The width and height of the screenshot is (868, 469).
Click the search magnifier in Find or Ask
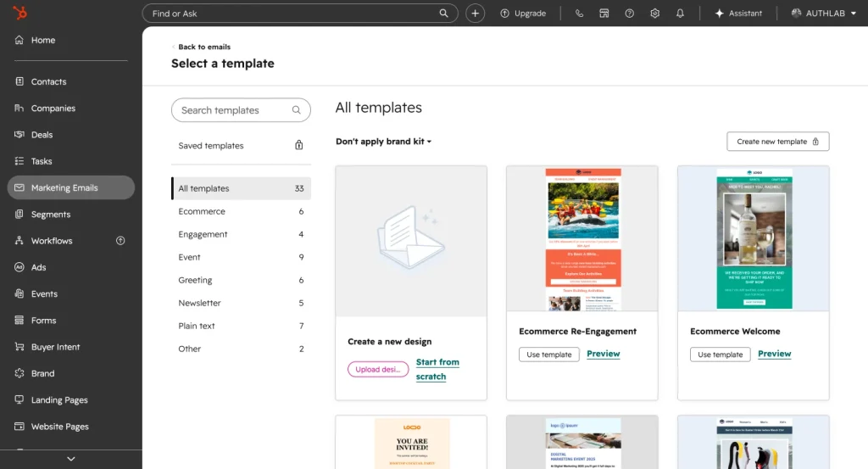443,14
